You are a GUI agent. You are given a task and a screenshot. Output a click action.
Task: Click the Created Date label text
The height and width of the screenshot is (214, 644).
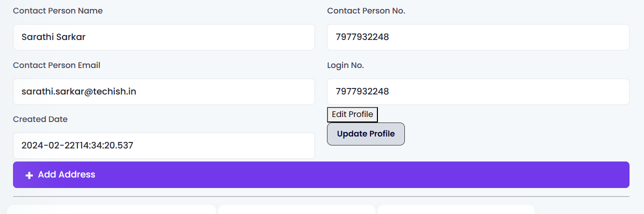(x=40, y=119)
